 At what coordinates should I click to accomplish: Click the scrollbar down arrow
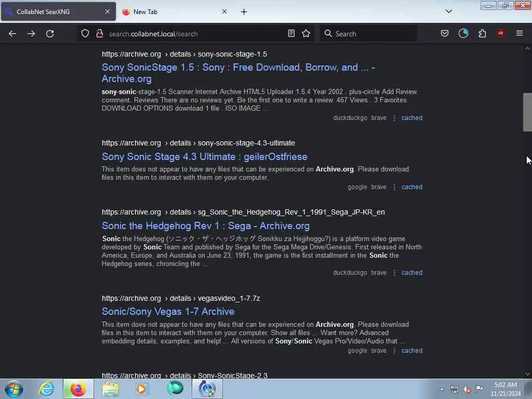pos(527,374)
